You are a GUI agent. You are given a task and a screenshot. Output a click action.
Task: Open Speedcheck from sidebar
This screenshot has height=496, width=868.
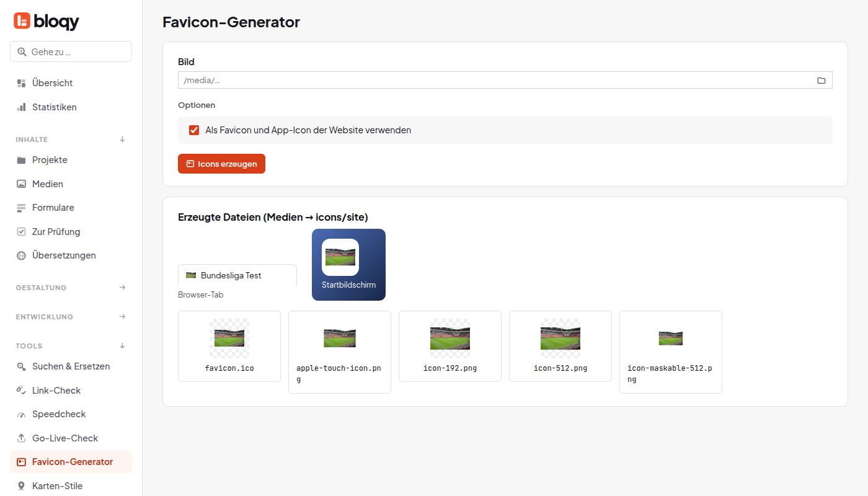click(x=71, y=414)
